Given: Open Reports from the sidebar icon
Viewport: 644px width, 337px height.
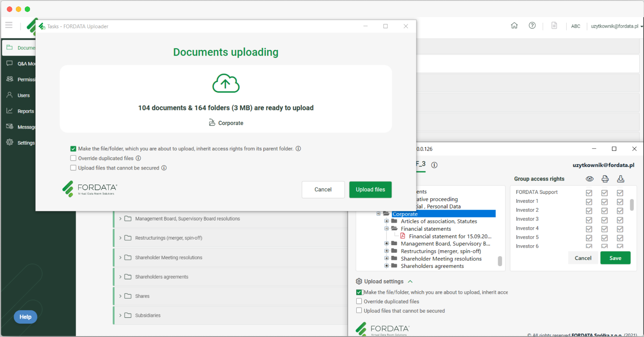Looking at the screenshot, I should pyautogui.click(x=9, y=111).
